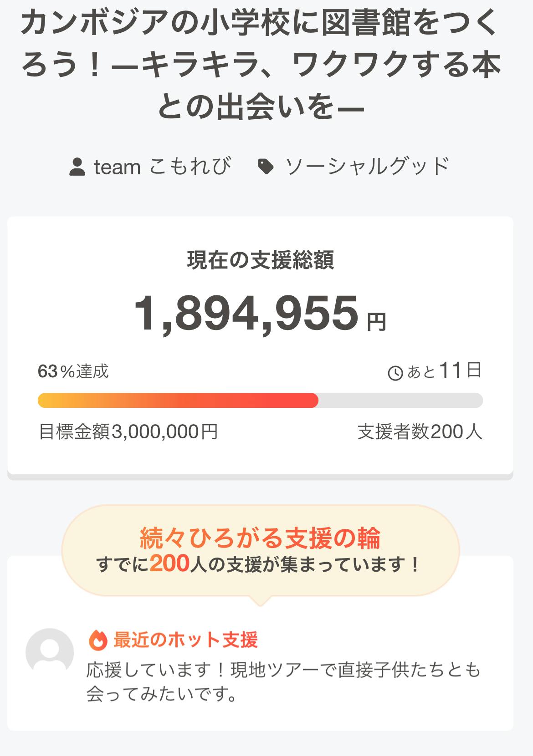
Task: Open the ソーシャルグッド category
Action: (367, 167)
